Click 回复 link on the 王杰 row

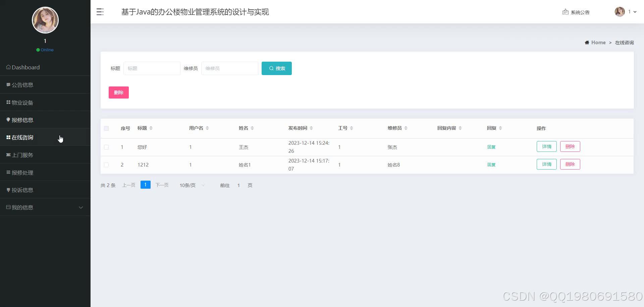coord(491,147)
